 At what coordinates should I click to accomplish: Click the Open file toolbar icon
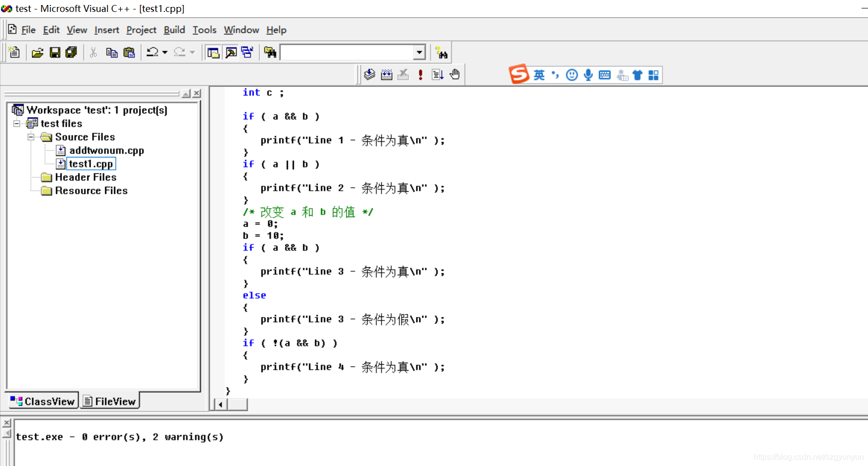[x=38, y=52]
